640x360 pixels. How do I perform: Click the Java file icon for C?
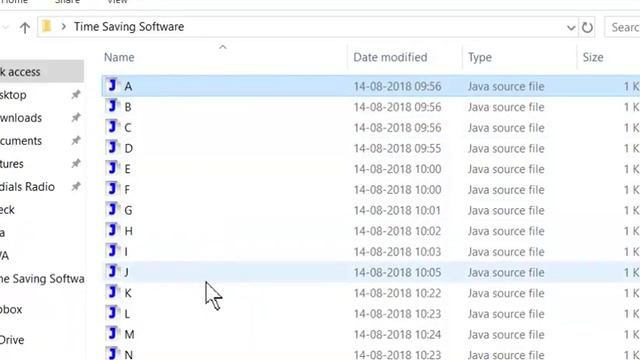click(x=112, y=127)
